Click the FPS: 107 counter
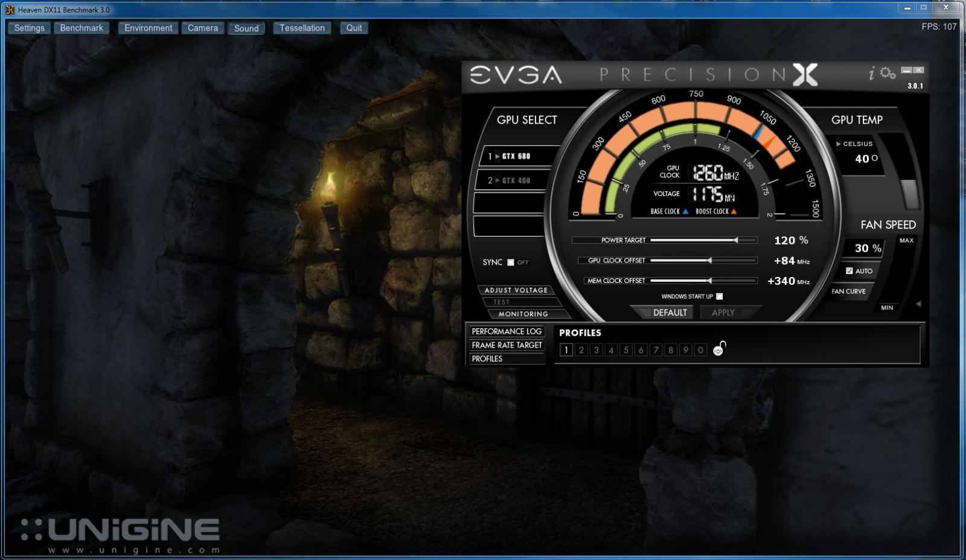This screenshot has width=966, height=560. click(939, 27)
